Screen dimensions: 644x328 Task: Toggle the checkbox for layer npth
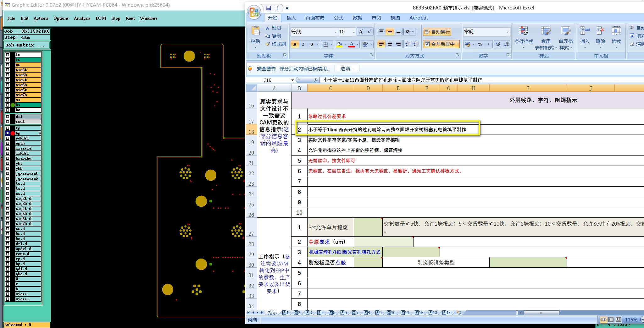pos(8,143)
